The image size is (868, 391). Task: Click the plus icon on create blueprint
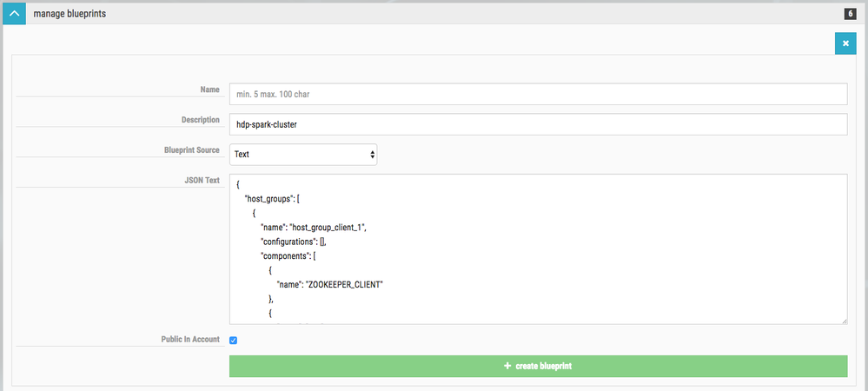point(507,367)
